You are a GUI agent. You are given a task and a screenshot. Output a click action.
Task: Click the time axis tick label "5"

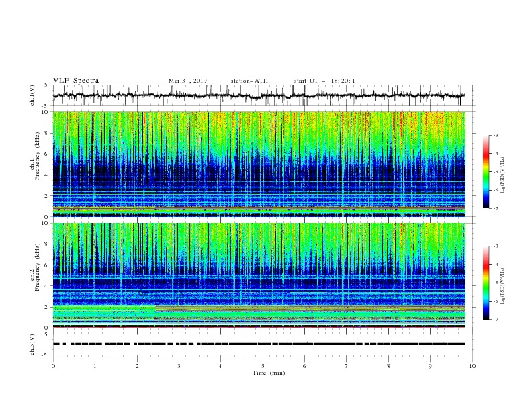pyautogui.click(x=263, y=366)
